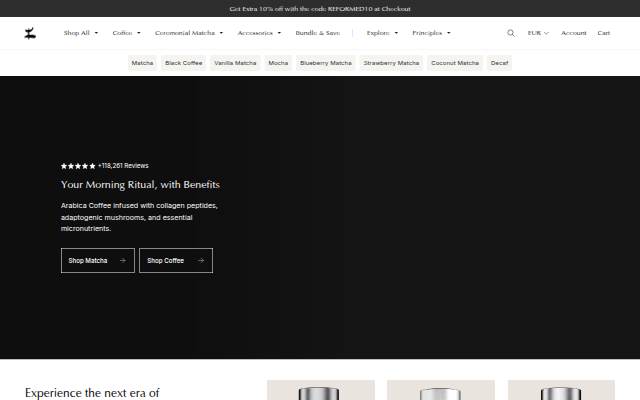
Task: Select the Blueberry Matcha chip
Action: [x=326, y=63]
